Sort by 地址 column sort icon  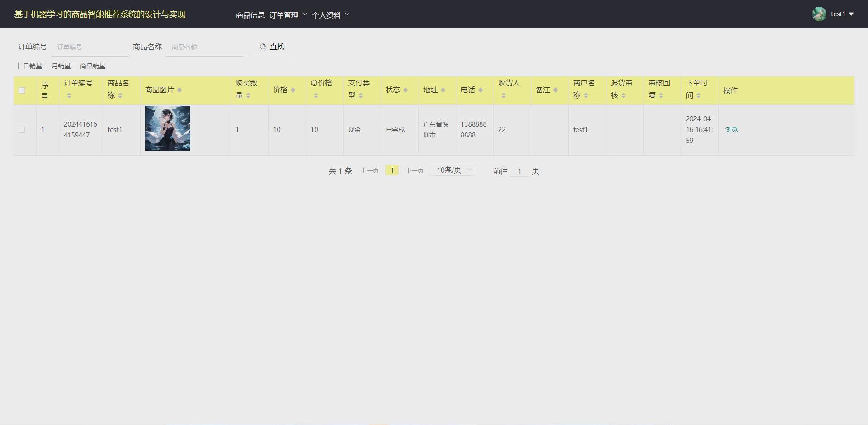pos(443,90)
